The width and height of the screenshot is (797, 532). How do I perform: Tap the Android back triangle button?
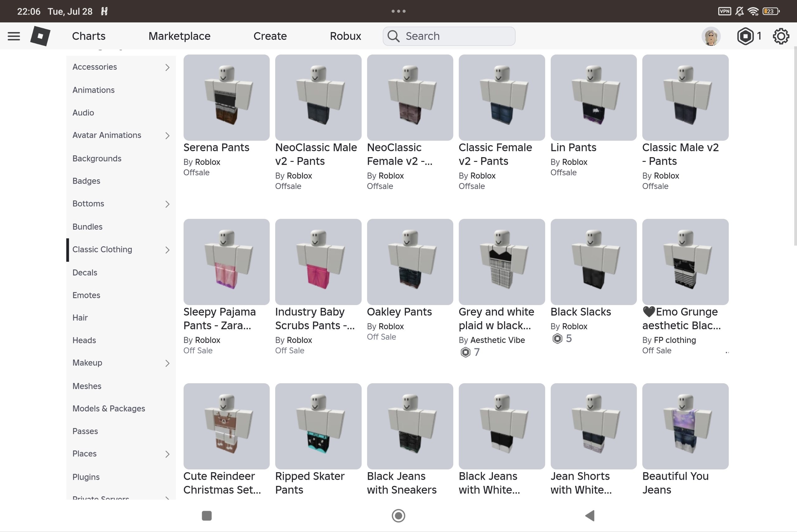(x=590, y=516)
